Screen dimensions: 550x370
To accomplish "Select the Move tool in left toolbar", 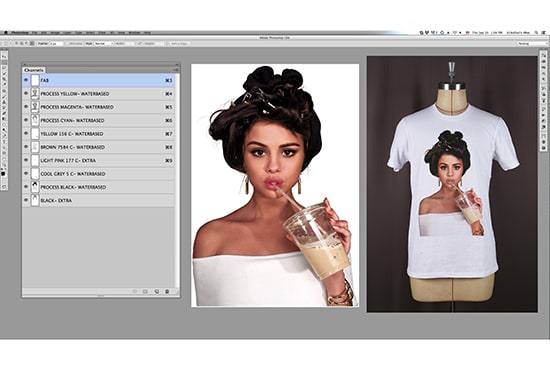I will tap(4, 56).
